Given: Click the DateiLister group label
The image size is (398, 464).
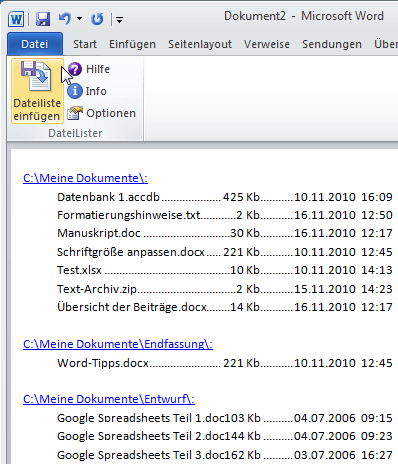Looking at the screenshot, I should tap(75, 133).
